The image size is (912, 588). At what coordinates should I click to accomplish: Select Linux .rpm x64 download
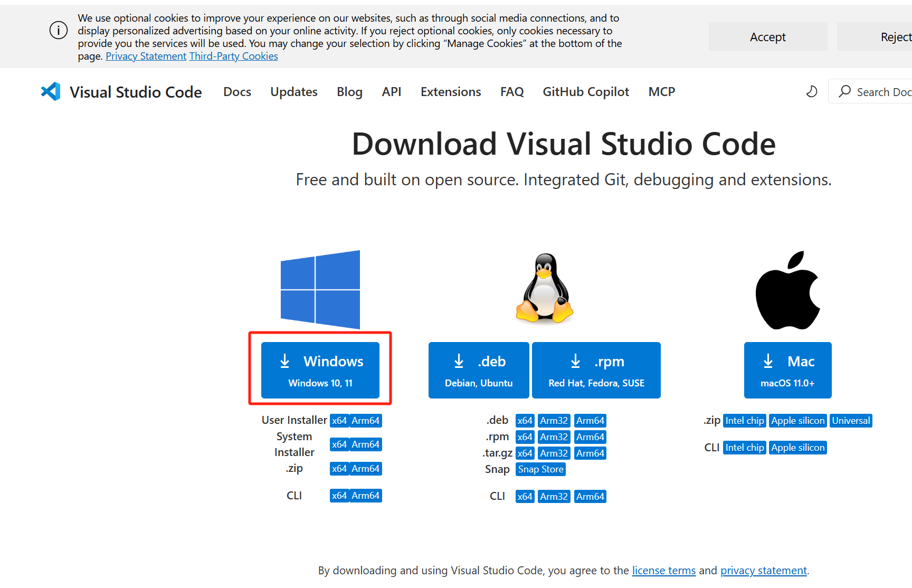pos(525,437)
